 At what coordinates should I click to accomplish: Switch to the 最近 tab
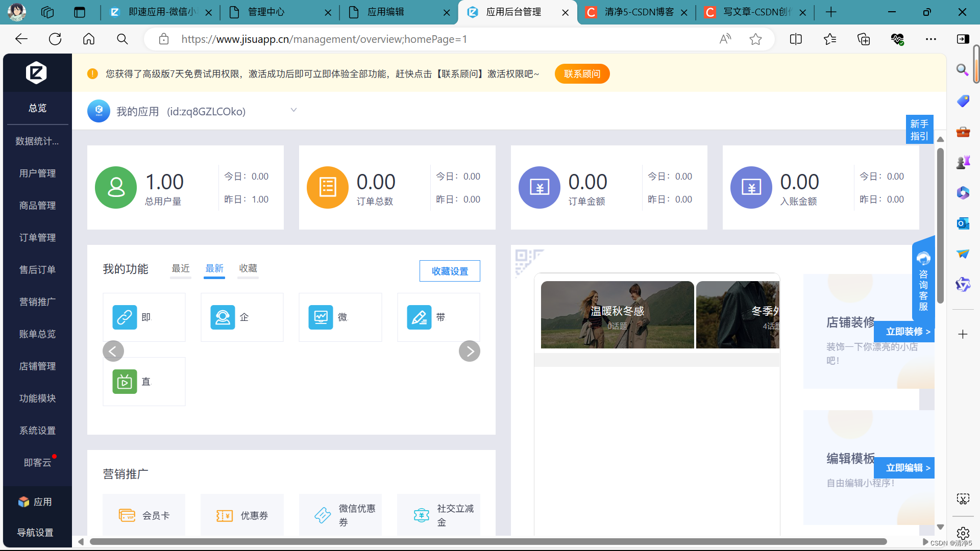point(181,268)
